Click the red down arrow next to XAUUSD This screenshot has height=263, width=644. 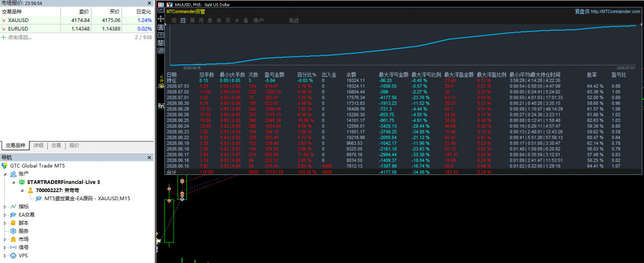click(x=4, y=20)
